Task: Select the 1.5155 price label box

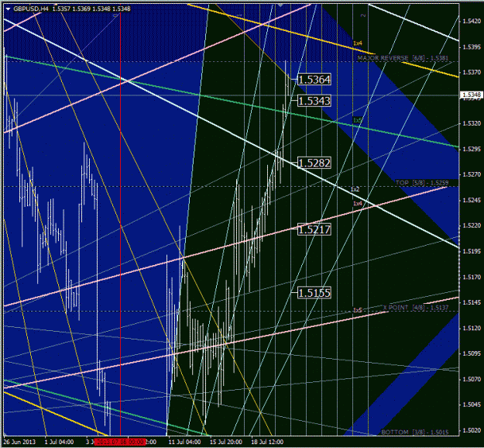Action: pyautogui.click(x=314, y=293)
